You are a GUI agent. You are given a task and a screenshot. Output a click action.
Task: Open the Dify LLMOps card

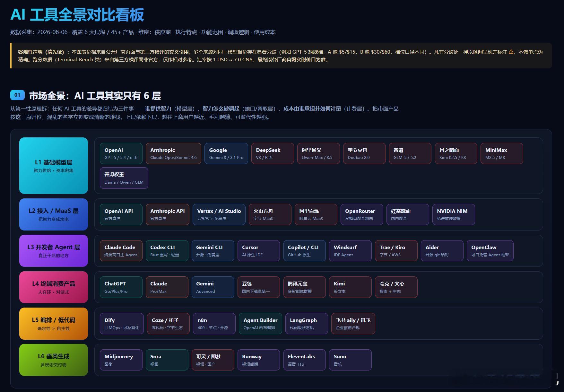(x=122, y=324)
